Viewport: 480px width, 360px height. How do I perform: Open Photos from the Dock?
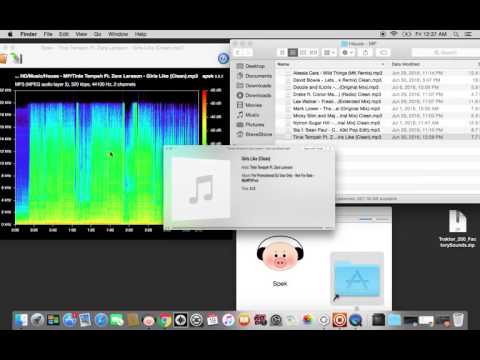coord(308,320)
